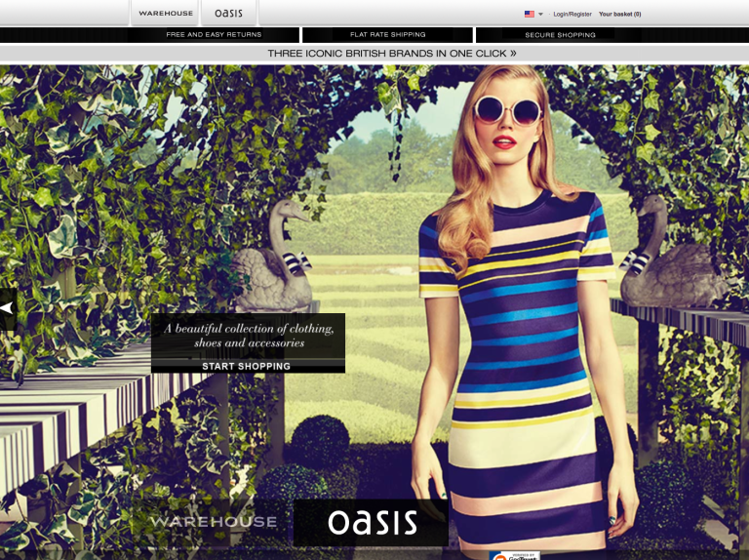This screenshot has height=560, width=749.
Task: Open the country selector dropdown arrow
Action: coord(540,14)
